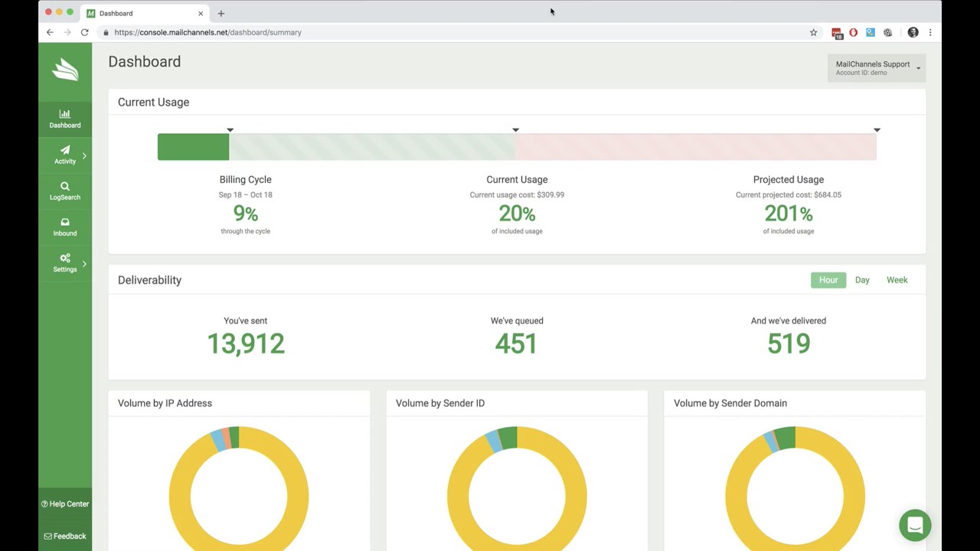Click the Opera-style red O extension
980x551 pixels.
click(x=854, y=32)
